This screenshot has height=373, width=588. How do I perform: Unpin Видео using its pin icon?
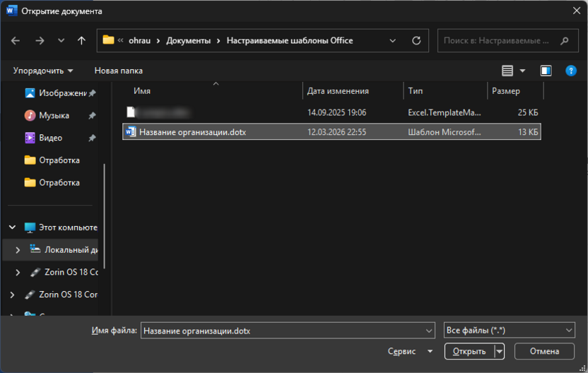[92, 138]
